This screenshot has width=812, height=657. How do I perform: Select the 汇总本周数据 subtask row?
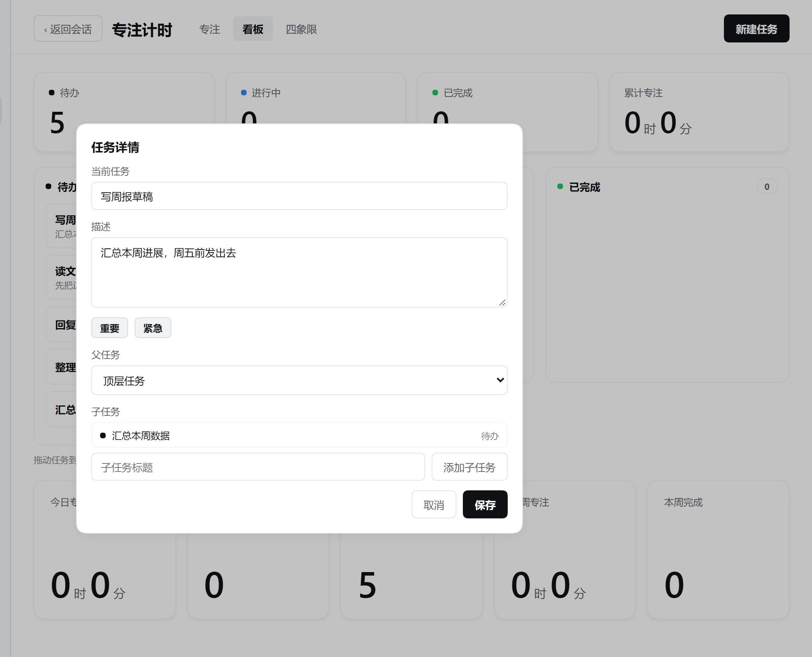pos(299,435)
